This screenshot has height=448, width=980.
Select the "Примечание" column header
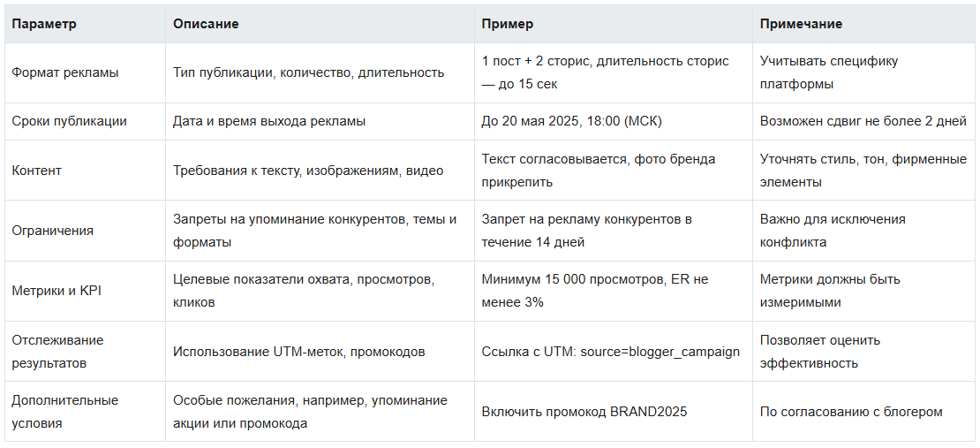(x=801, y=24)
